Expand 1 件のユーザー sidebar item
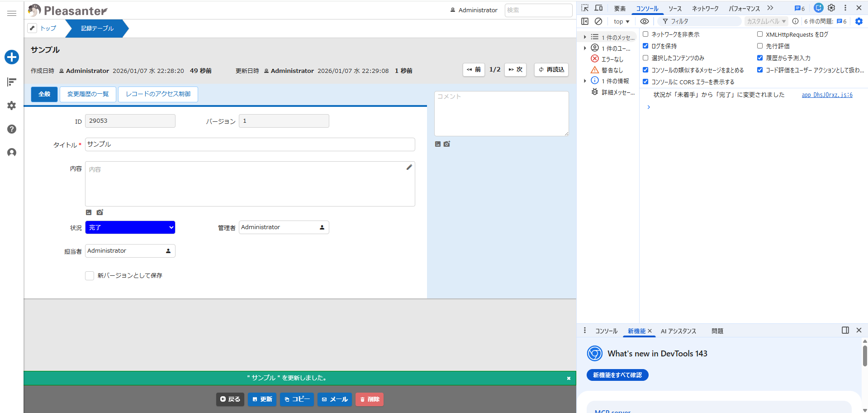 pos(585,48)
